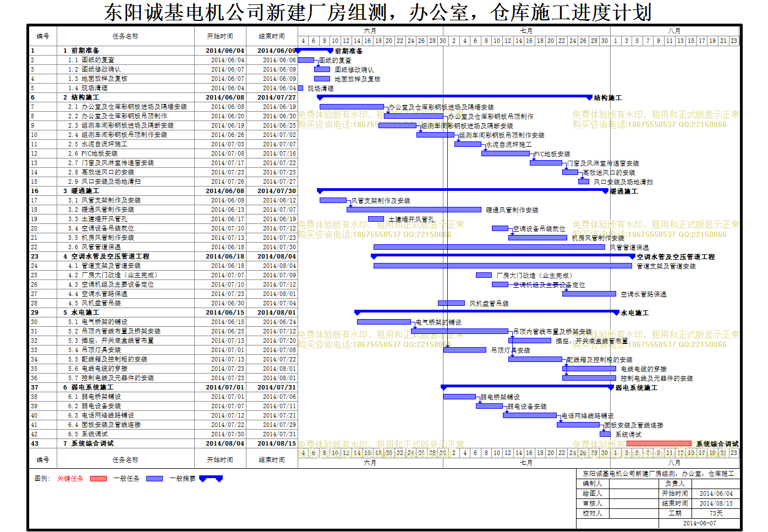Select task name cell 5.2 吊顶内管线布置及桥架安装
This screenshot has width=768, height=532.
tap(125, 331)
